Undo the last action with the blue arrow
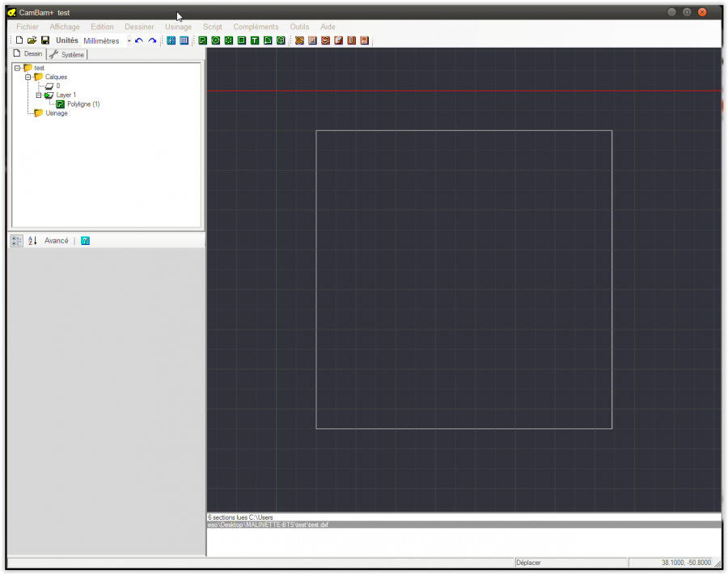Viewport: 728px width, 574px height. point(139,40)
